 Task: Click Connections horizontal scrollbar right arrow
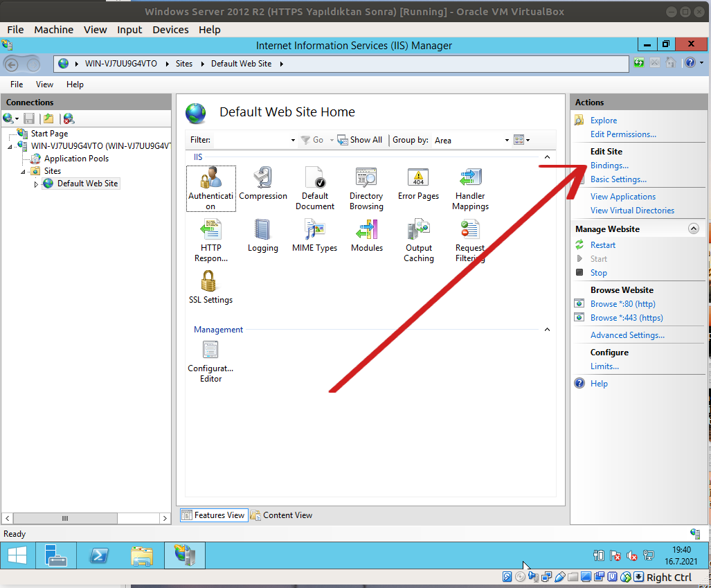click(x=165, y=519)
